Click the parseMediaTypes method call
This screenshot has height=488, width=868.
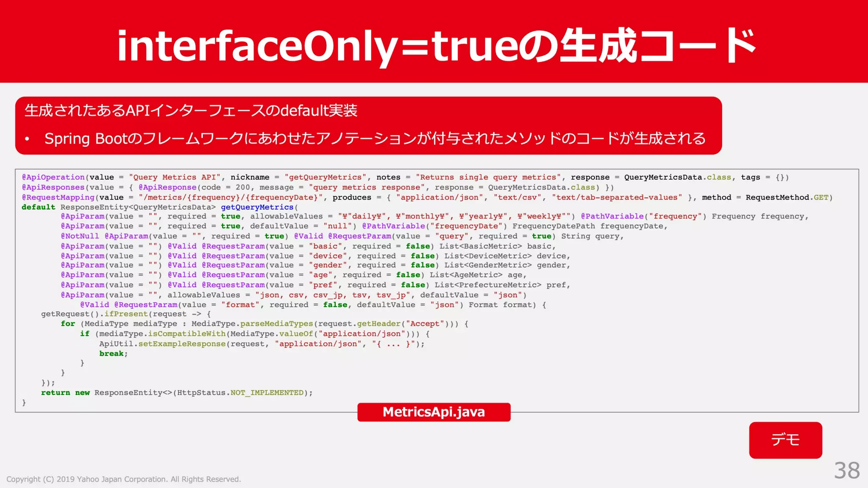[276, 324]
